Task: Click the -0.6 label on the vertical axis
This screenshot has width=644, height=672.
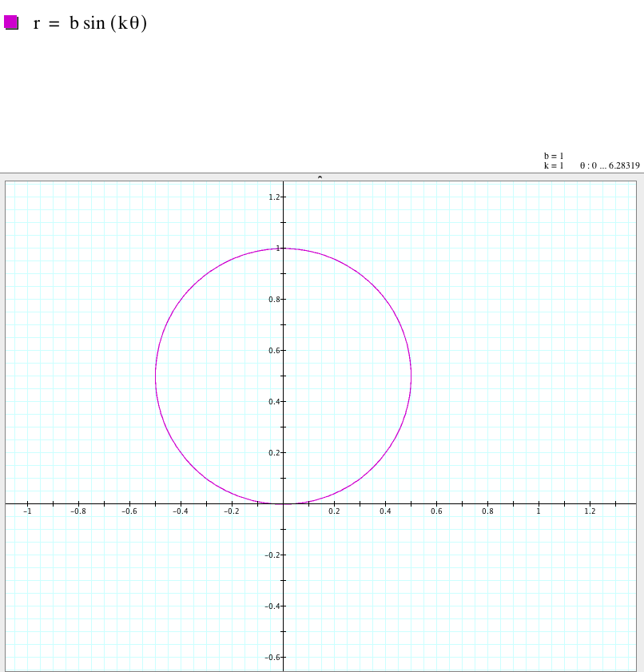Action: (272, 657)
